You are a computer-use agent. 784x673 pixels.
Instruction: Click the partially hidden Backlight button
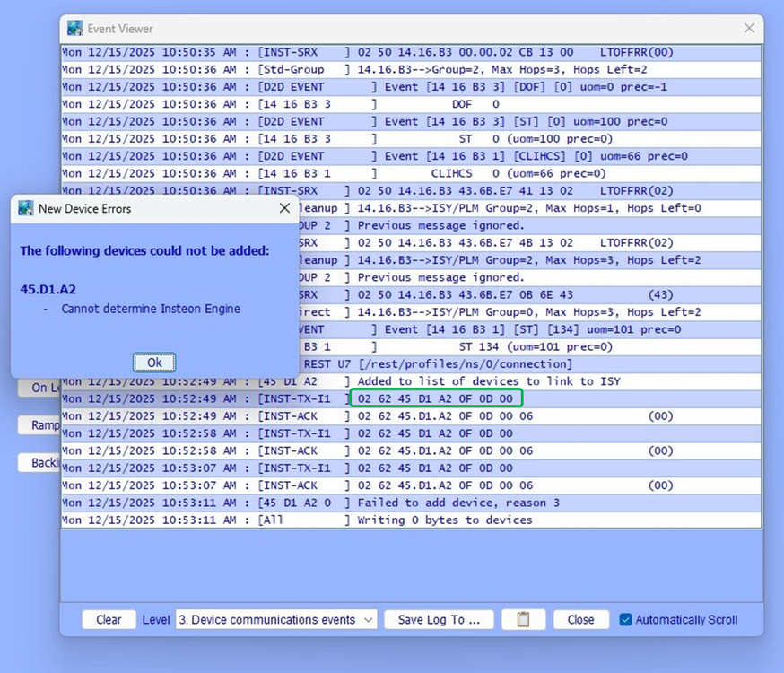point(39,462)
